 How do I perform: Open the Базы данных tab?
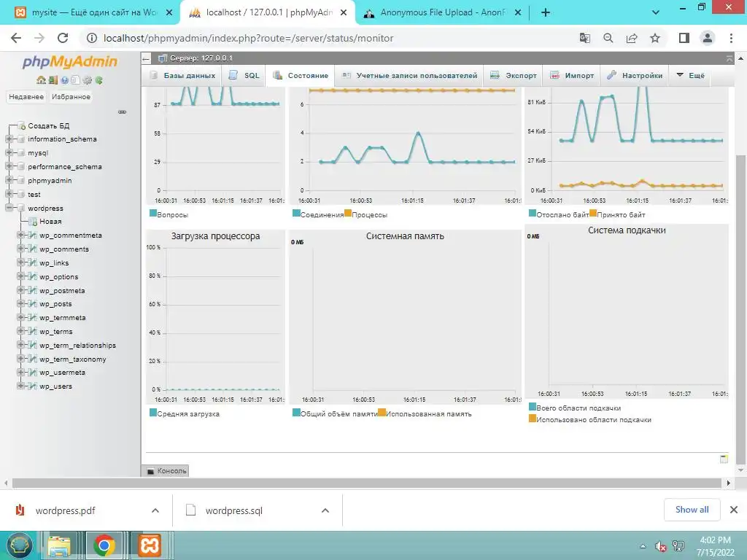click(x=182, y=76)
